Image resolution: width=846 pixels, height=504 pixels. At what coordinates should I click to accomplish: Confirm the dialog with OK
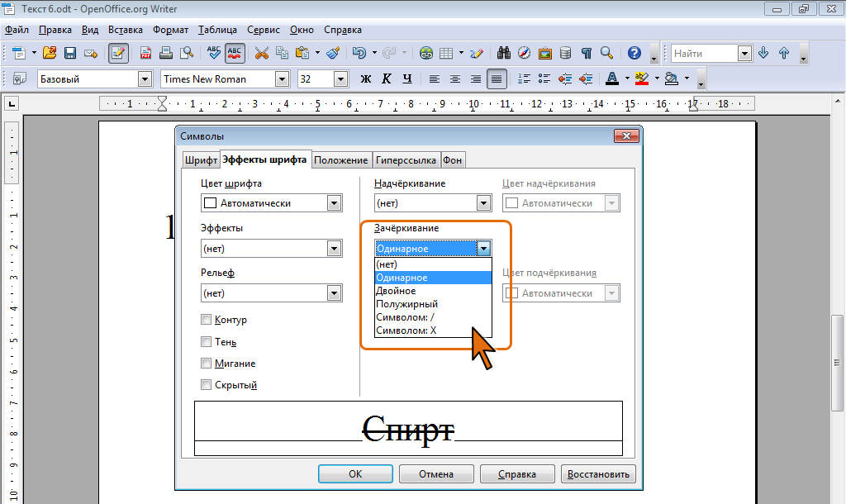pyautogui.click(x=355, y=473)
